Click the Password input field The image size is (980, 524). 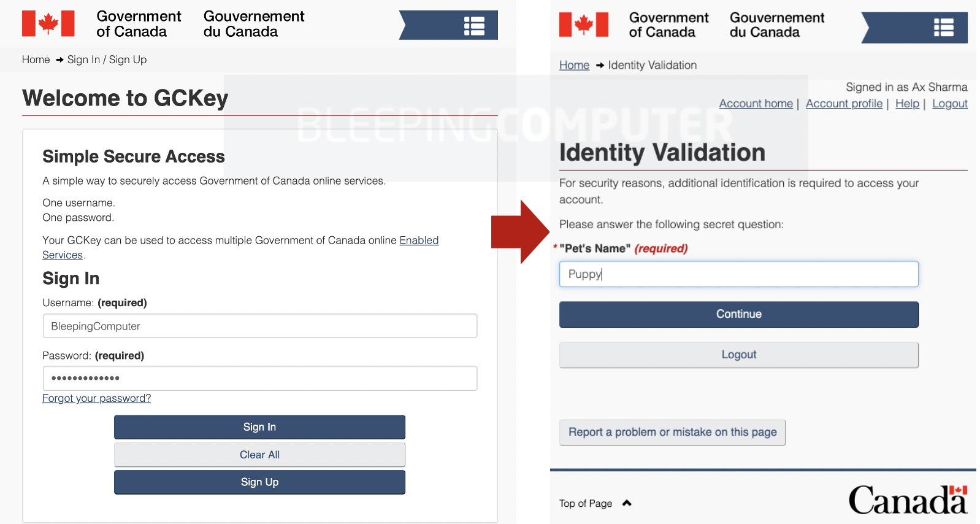pos(260,378)
